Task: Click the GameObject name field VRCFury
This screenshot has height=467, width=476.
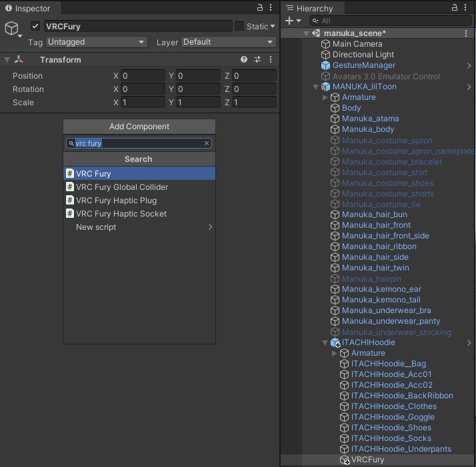Action: (138, 27)
